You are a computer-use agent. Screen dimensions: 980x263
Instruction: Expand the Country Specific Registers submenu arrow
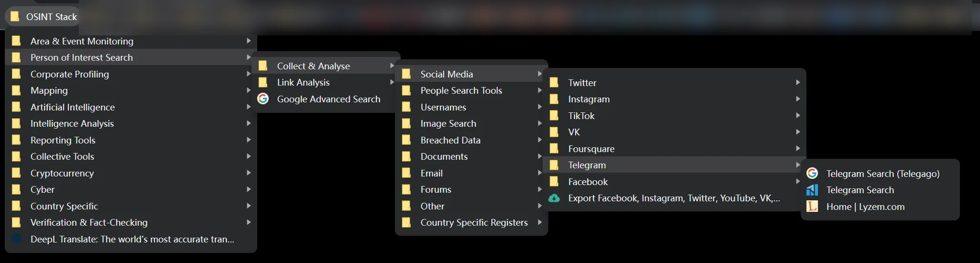(x=540, y=222)
